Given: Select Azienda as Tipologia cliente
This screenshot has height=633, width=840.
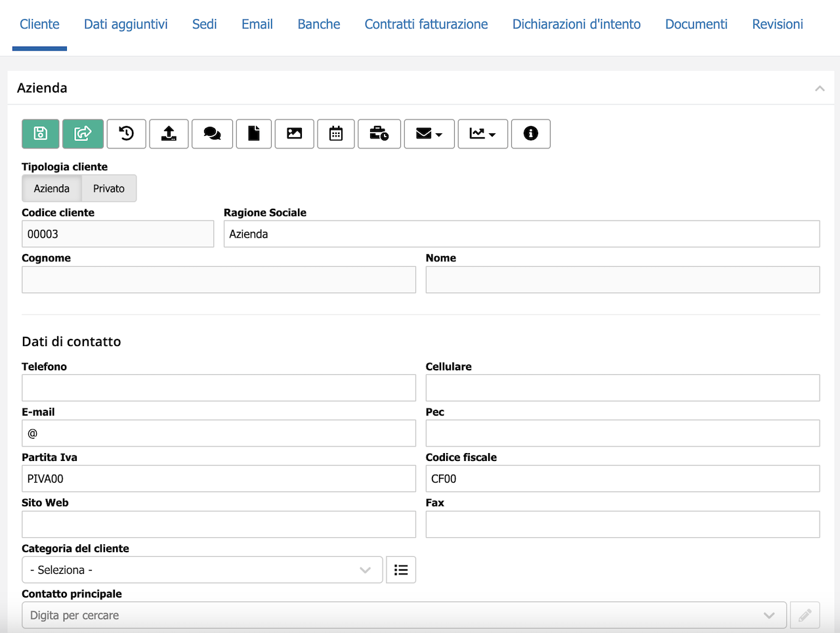Looking at the screenshot, I should click(52, 188).
